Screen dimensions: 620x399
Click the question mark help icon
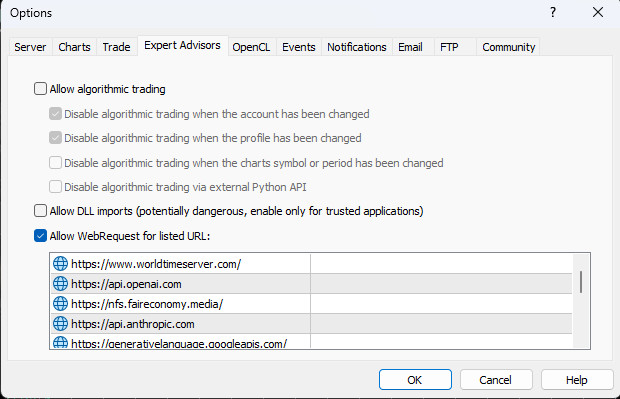click(553, 13)
